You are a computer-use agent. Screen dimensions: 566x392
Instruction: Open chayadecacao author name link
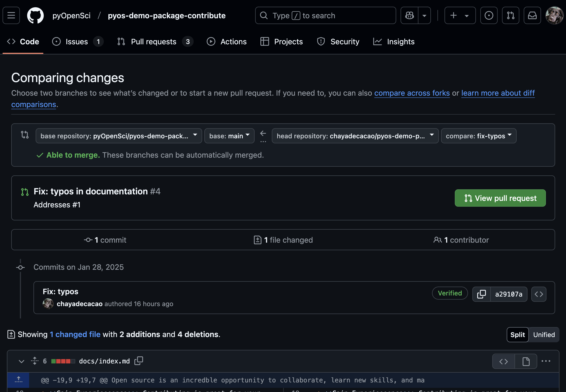coord(80,304)
